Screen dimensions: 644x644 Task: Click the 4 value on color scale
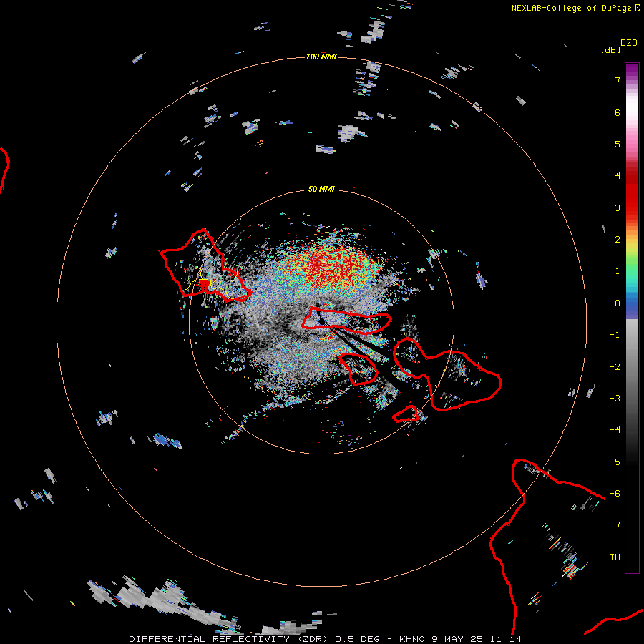(618, 176)
